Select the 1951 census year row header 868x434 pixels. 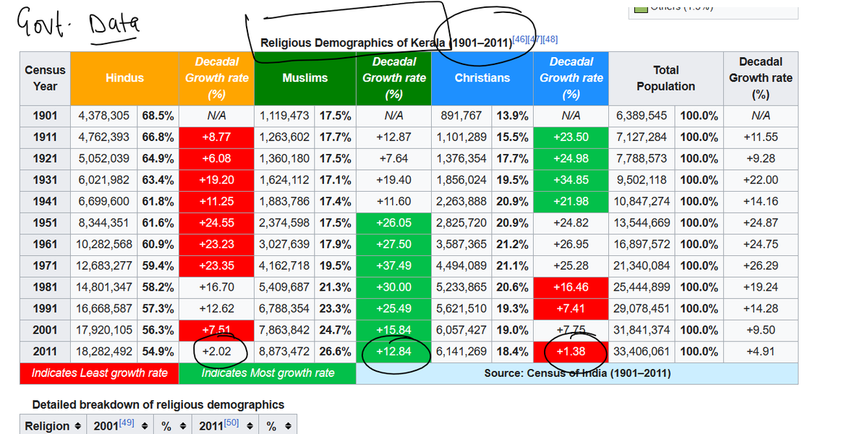pos(45,223)
